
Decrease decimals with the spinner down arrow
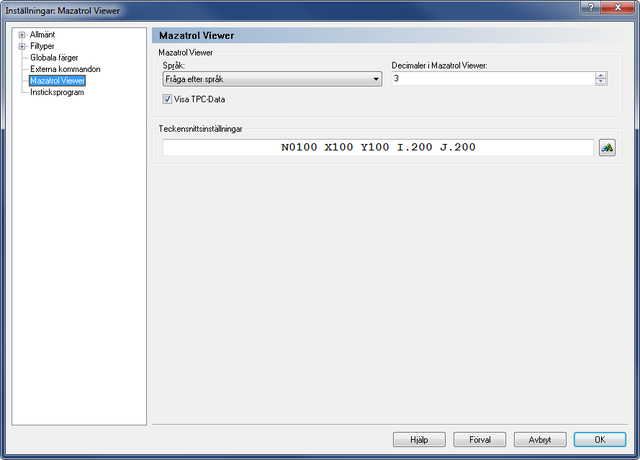pos(601,82)
